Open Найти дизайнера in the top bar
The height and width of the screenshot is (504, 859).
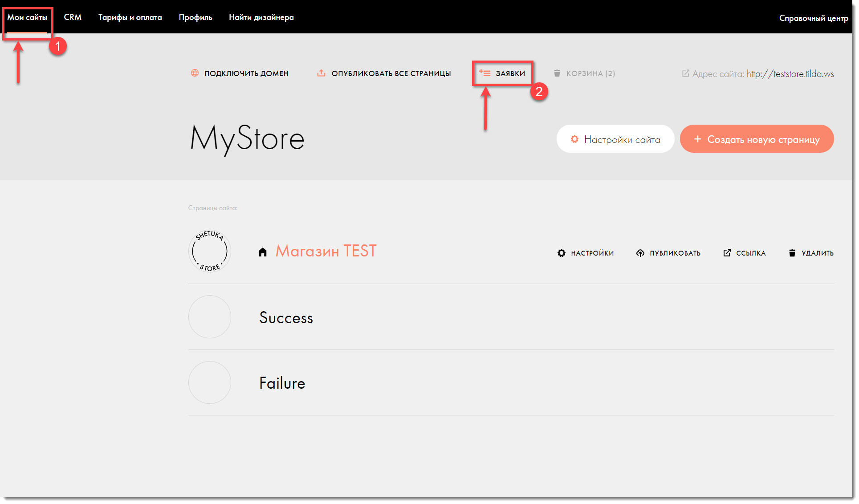261,17
